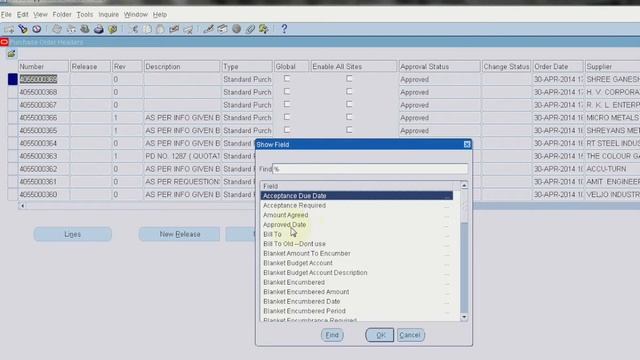Image resolution: width=640 pixels, height=360 pixels.
Task: Click the open folder icon above Number column
Action: [11, 53]
